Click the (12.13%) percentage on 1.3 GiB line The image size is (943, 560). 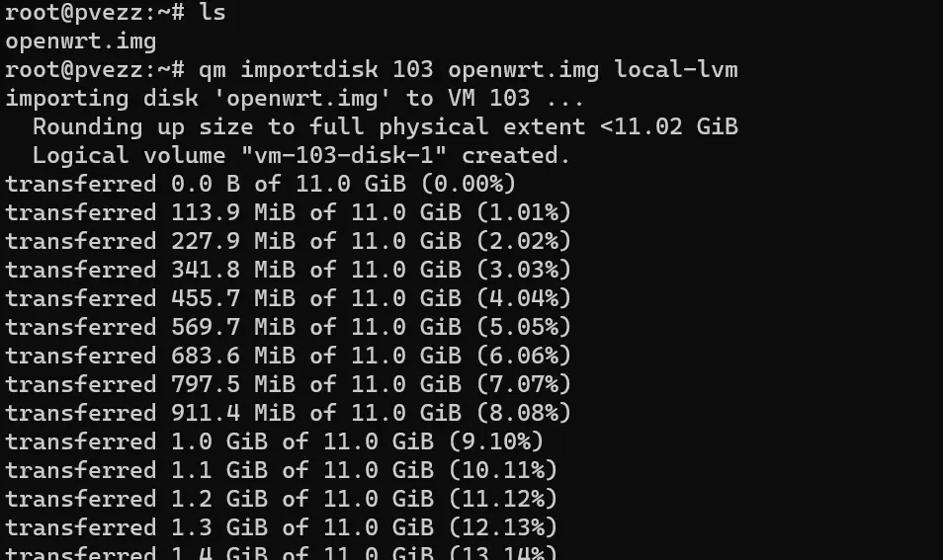point(503,527)
